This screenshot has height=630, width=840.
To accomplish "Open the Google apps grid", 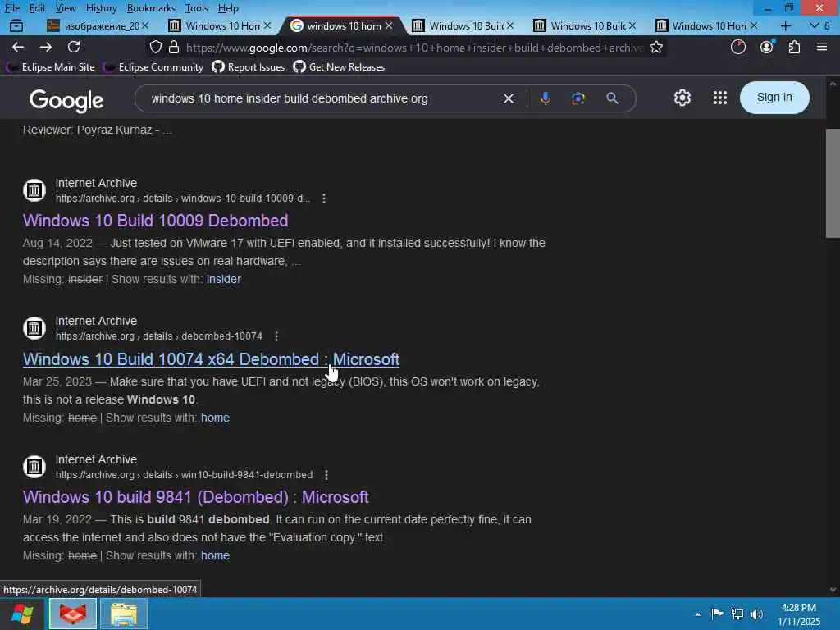I will click(x=720, y=98).
